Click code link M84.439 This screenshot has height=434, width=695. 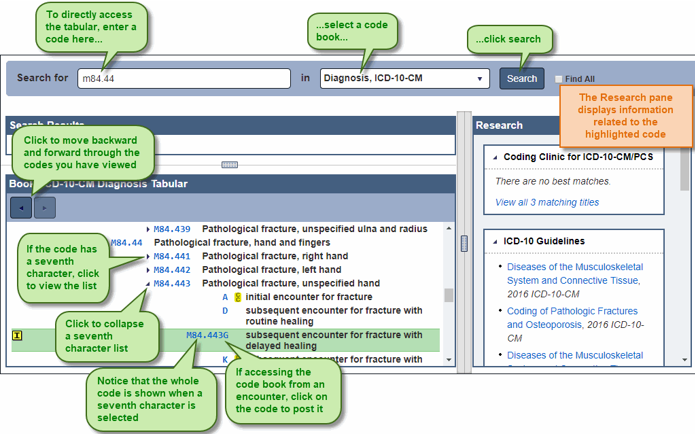coord(172,229)
